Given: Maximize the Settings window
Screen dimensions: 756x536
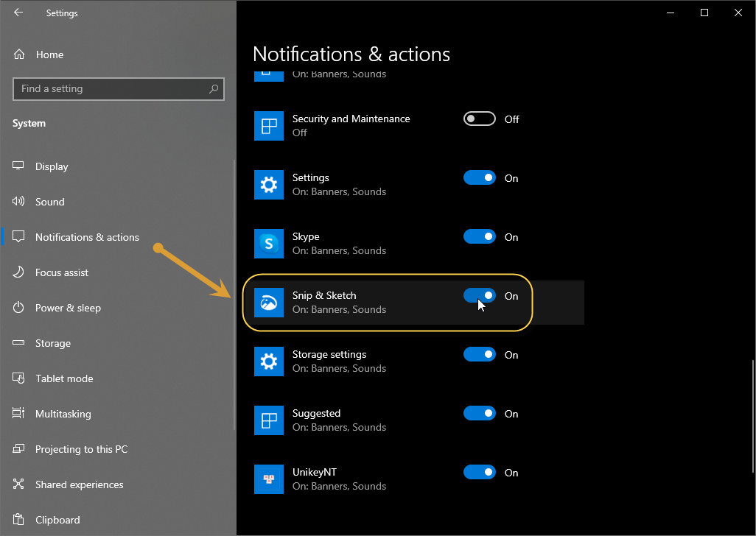Looking at the screenshot, I should pyautogui.click(x=704, y=13).
